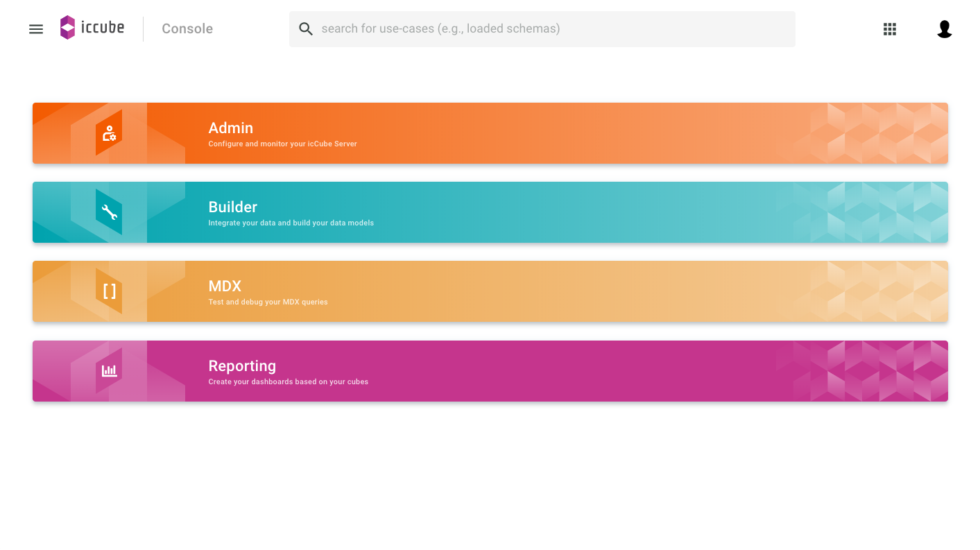
Task: Click the search magnifier icon
Action: (306, 29)
